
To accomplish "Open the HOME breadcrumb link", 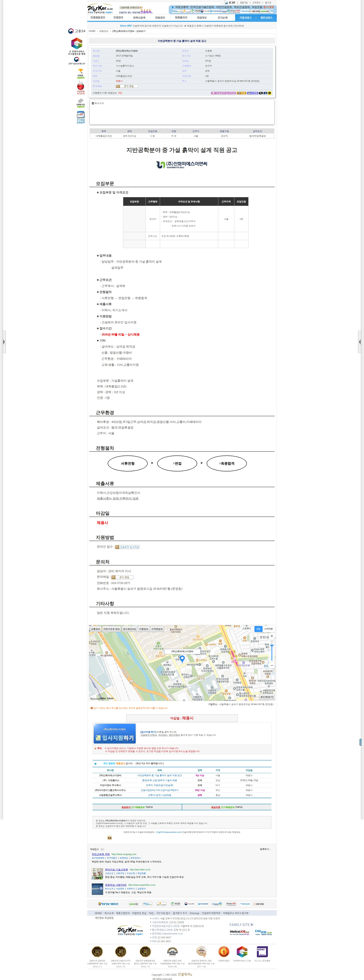I will click(x=92, y=31).
